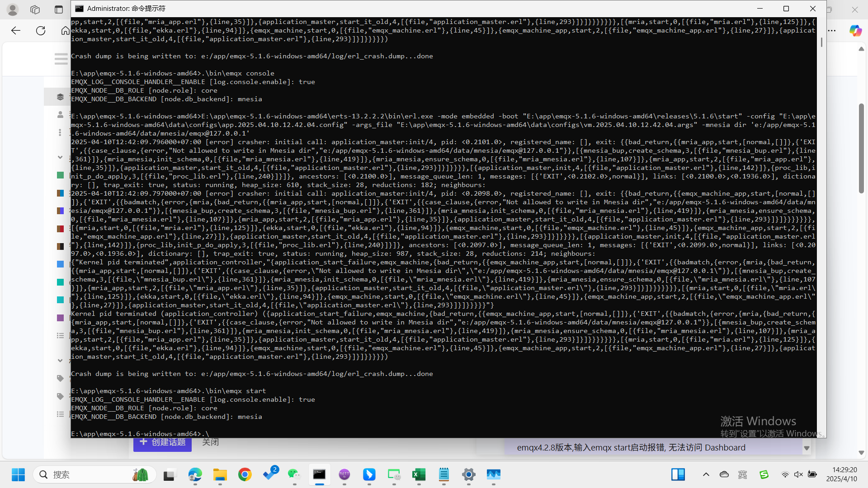Launch Excel from the taskbar
The width and height of the screenshot is (868, 488).
point(419,474)
